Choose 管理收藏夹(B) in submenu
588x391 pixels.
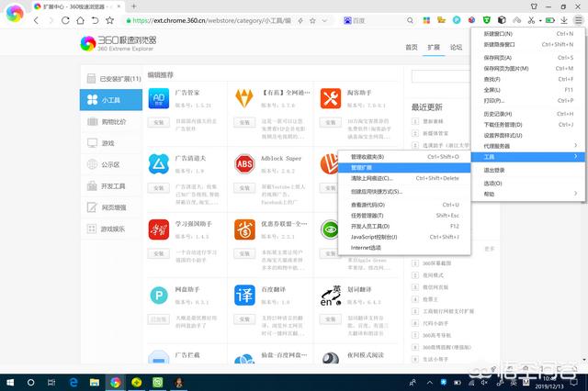point(404,157)
